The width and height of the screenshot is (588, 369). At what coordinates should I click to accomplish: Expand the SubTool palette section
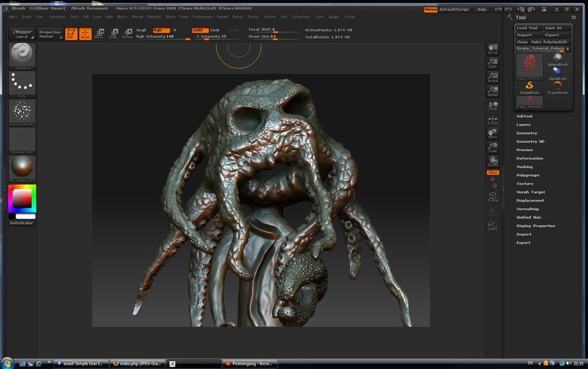point(524,116)
